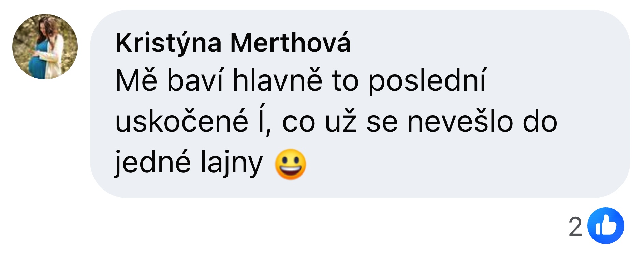The image size is (644, 257).
Task: Click the word 'hlavně' in the first line
Action: [x=277, y=80]
